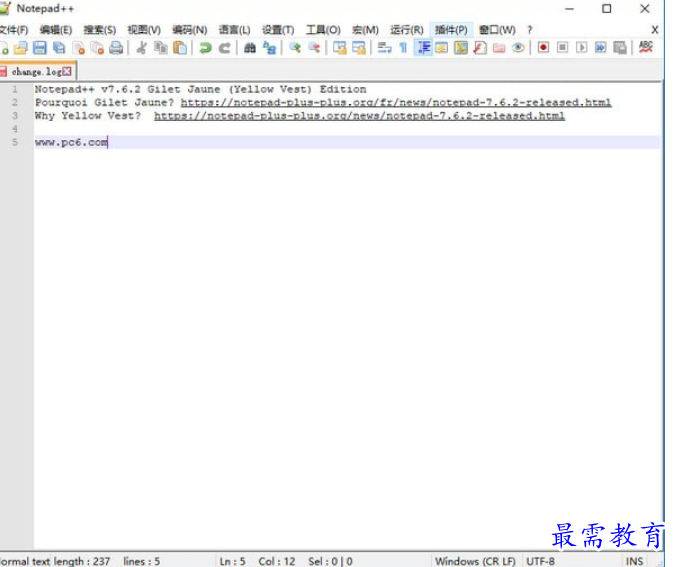Toggle the indent guide toolbar button
Viewport: 673px width, 567px height.
(x=423, y=48)
